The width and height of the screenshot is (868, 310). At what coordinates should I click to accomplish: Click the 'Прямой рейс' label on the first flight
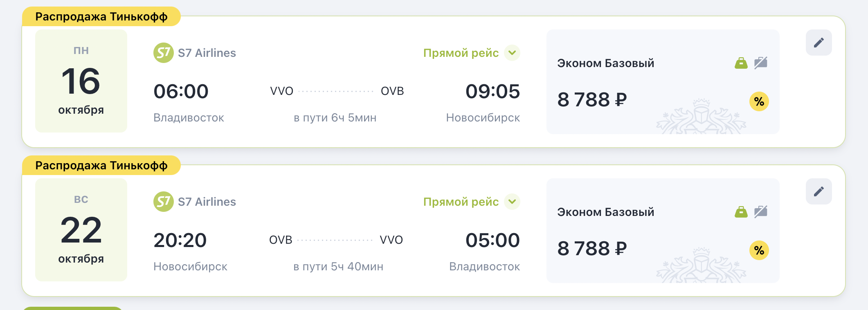point(461,53)
